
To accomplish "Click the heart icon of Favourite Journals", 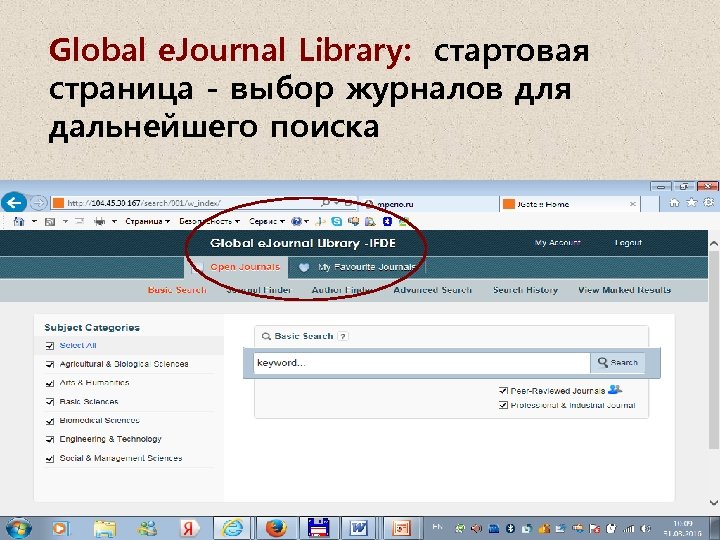I will tap(304, 267).
